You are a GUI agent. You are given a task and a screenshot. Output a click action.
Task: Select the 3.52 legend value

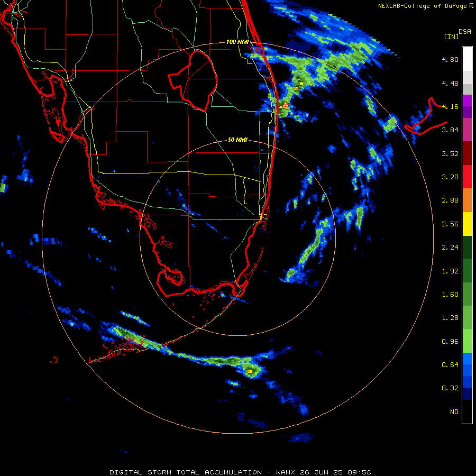click(x=450, y=153)
